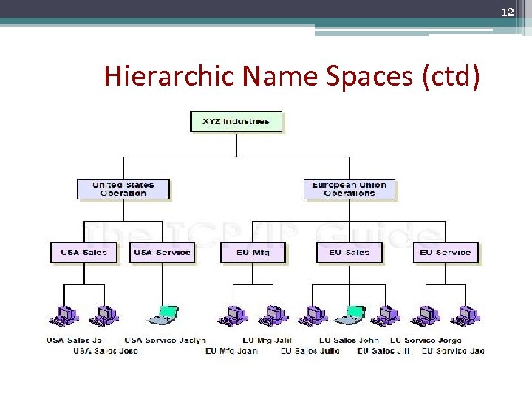Select the 'EU Mfg Jean' text label
This screenshot has height=399, width=532.
pos(231,351)
